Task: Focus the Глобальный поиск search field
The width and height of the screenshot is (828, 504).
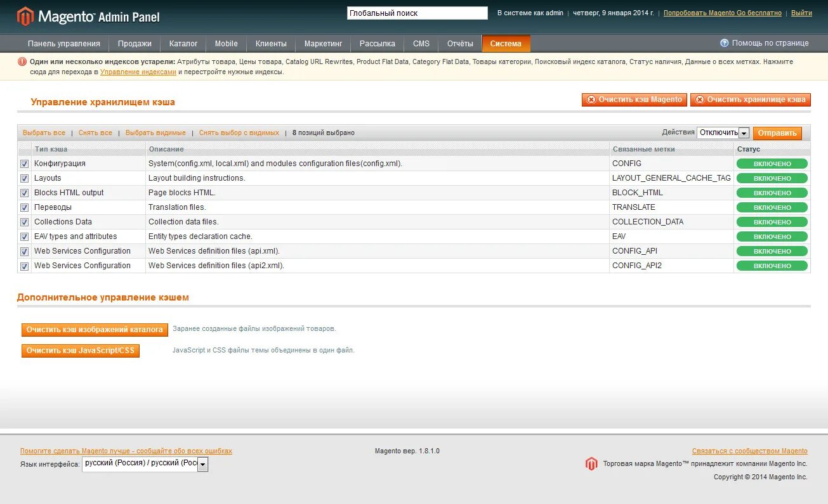Action: click(417, 13)
